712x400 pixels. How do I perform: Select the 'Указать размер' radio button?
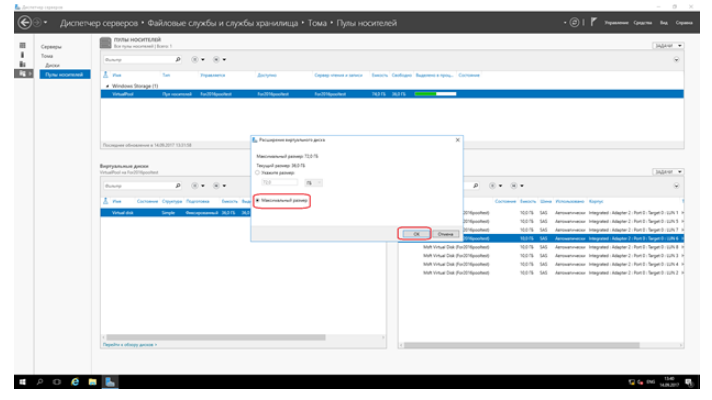pos(257,173)
